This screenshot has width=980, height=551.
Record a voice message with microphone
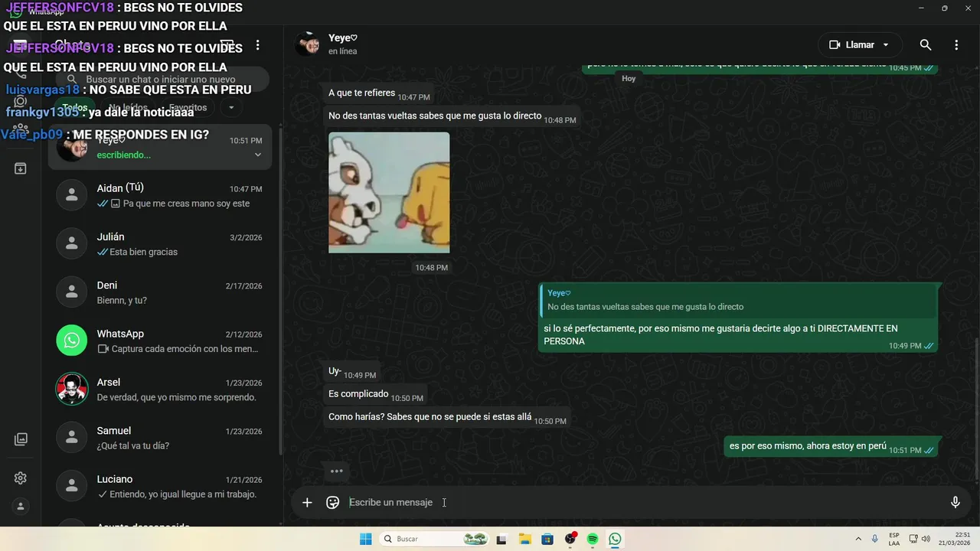pos(955,503)
